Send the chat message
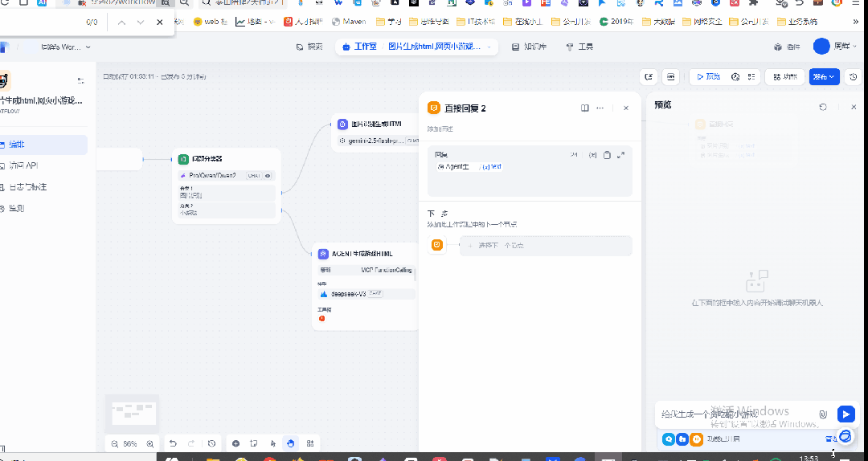The width and height of the screenshot is (868, 461). coord(845,414)
